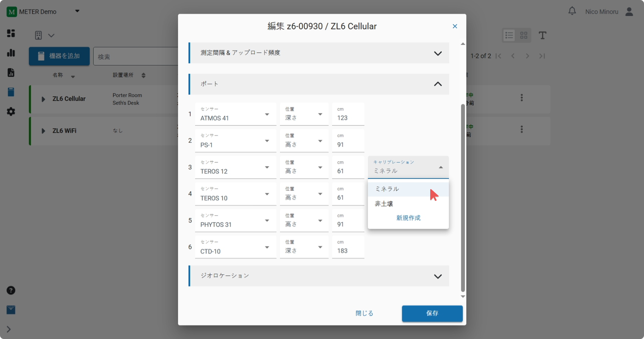
Task: Click the 保存 save button
Action: (x=432, y=314)
